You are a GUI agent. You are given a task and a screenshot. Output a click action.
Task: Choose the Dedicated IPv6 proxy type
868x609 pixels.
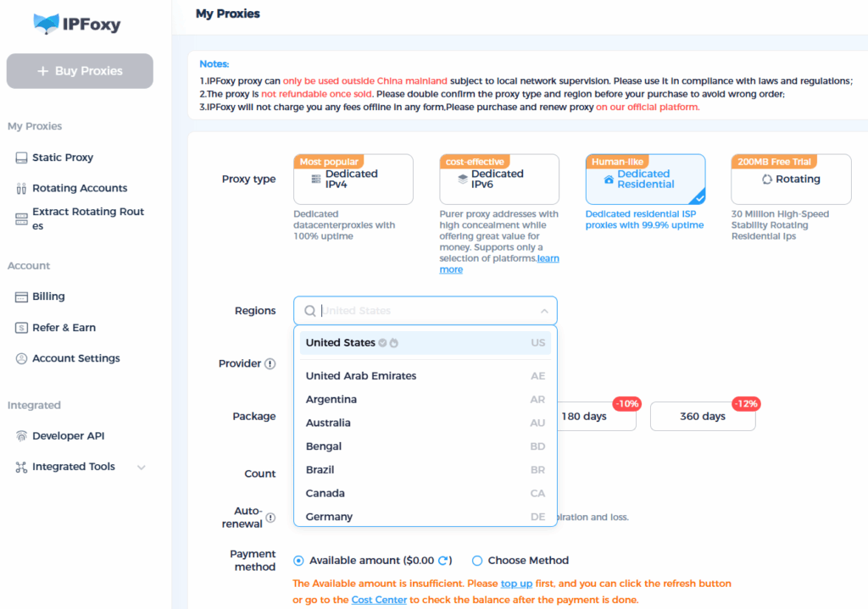(498, 179)
